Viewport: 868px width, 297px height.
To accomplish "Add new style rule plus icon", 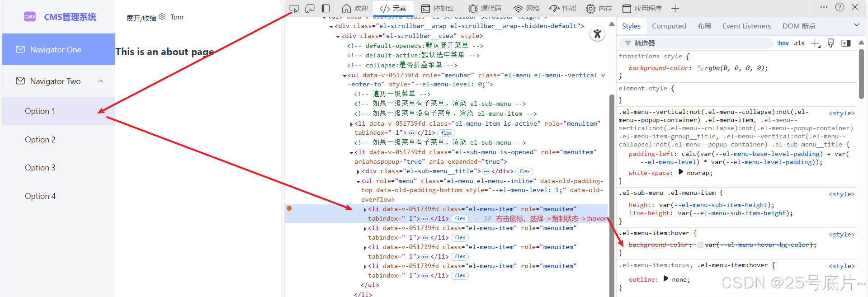I will [815, 43].
